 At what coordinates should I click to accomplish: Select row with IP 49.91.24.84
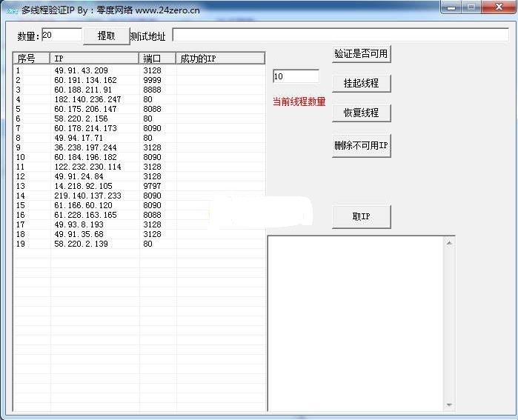click(x=139, y=176)
